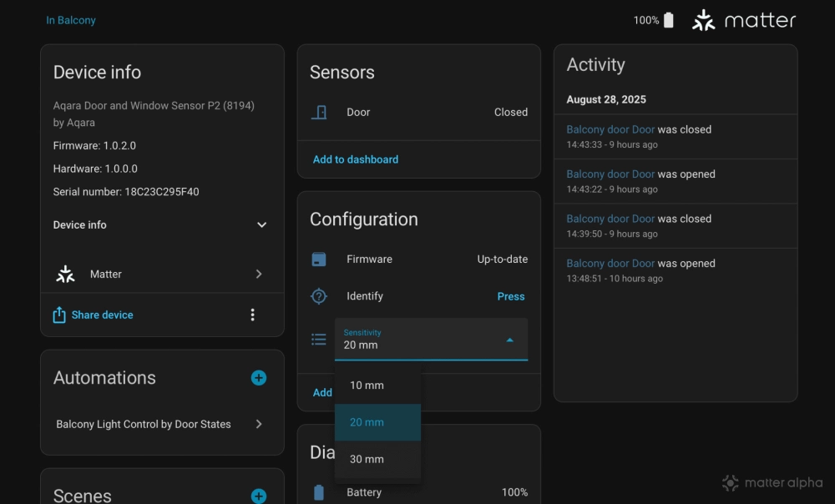
Task: Select 10 mm sensitivity option
Action: 367,386
